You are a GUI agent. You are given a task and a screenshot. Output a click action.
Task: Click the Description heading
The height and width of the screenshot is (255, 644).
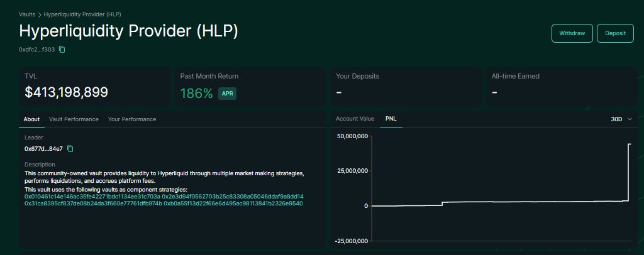pos(40,165)
